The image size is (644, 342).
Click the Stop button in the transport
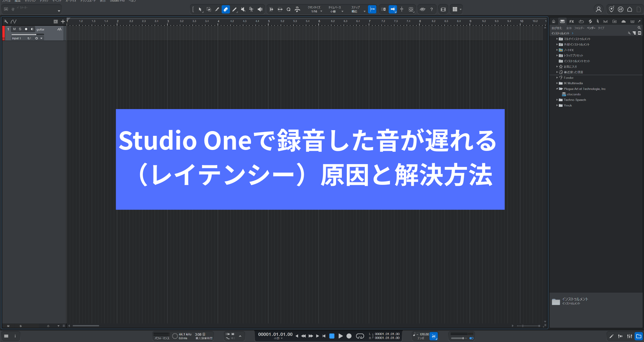331,336
